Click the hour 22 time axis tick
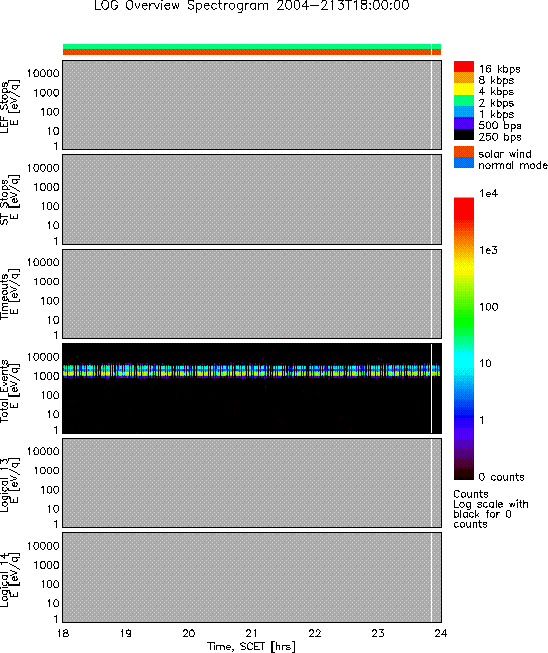The image size is (548, 653). 315,633
